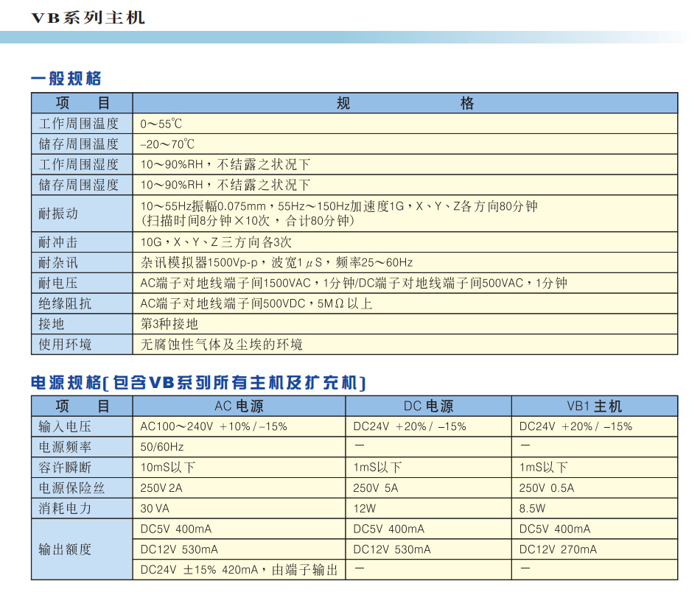Click the 规格 column header
This screenshot has width=700, height=592.
click(405, 103)
